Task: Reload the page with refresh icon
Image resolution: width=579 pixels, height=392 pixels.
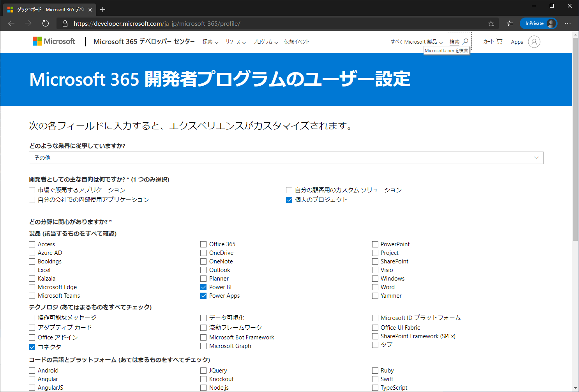Action: [46, 23]
